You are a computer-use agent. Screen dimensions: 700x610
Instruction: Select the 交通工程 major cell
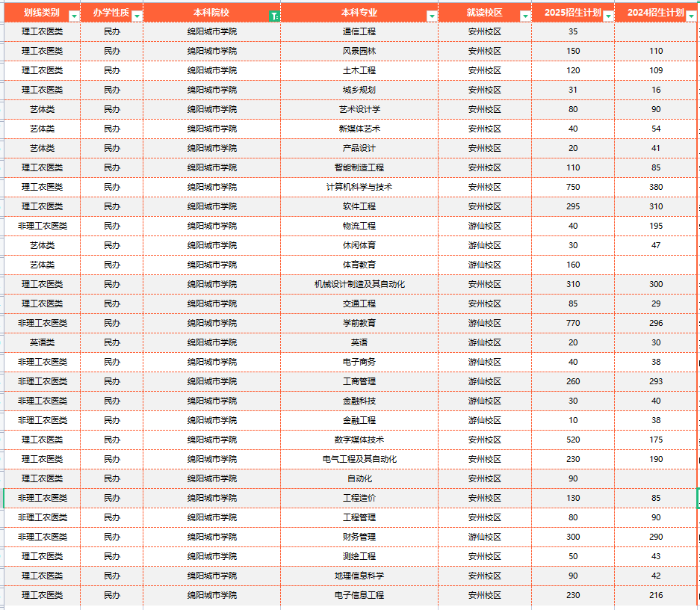(359, 304)
